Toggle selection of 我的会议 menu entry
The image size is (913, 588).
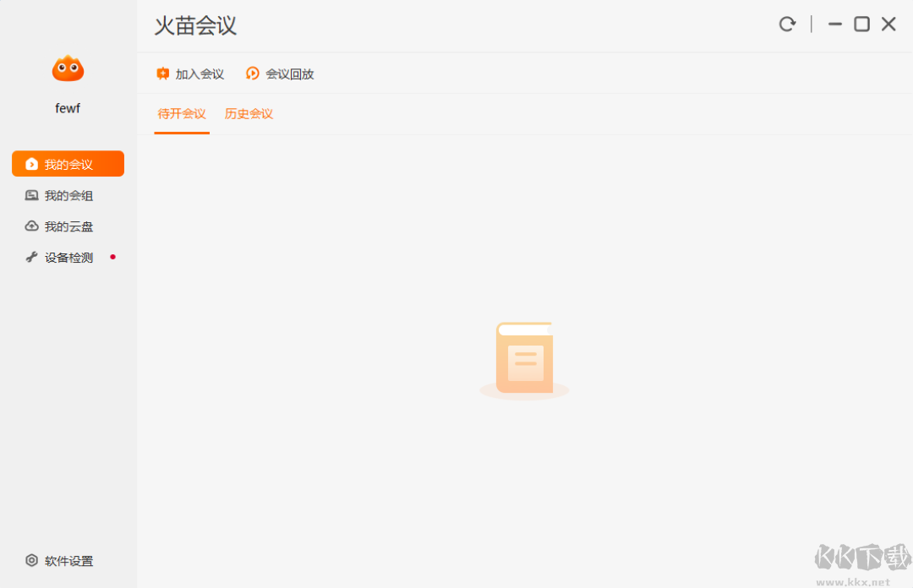(68, 163)
